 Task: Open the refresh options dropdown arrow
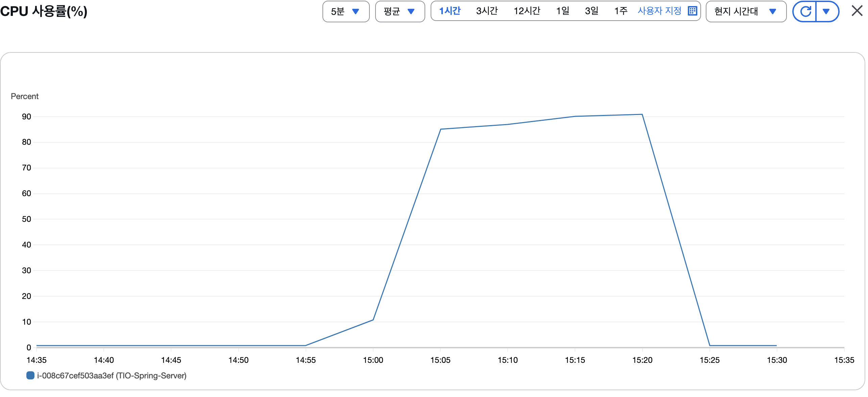tap(827, 11)
